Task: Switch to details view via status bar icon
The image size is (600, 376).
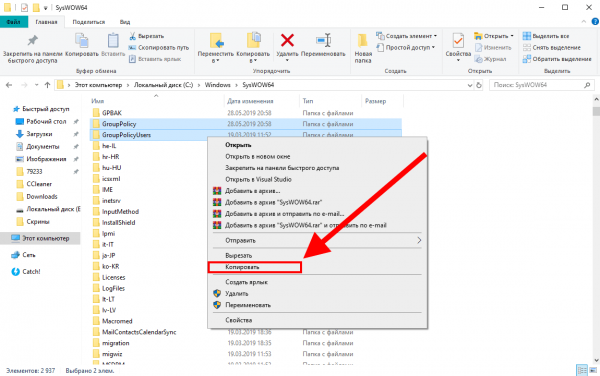Action: pos(582,370)
